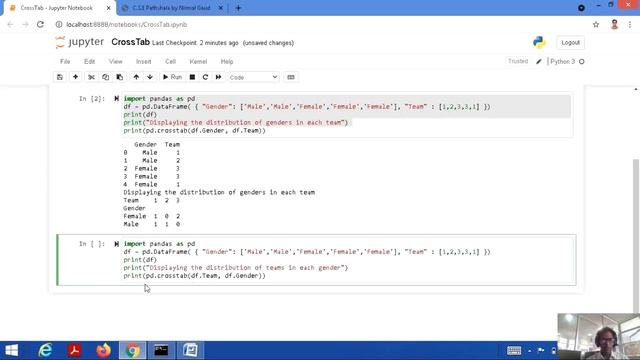Click the Last Checkpoint text

click(195, 43)
